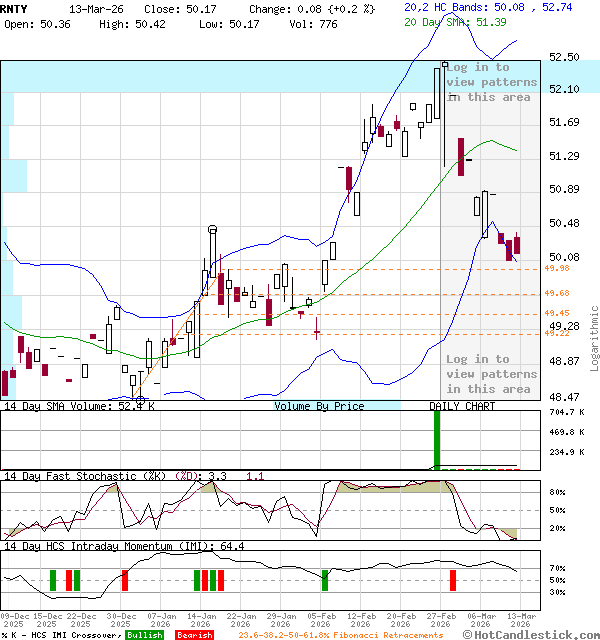Select the 'Volume By Price' label
The height and width of the screenshot is (640, 600).
(319, 406)
